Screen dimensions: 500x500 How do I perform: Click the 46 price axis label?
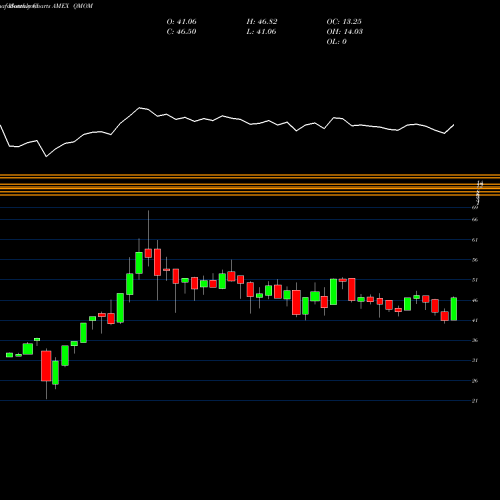pos(475,300)
